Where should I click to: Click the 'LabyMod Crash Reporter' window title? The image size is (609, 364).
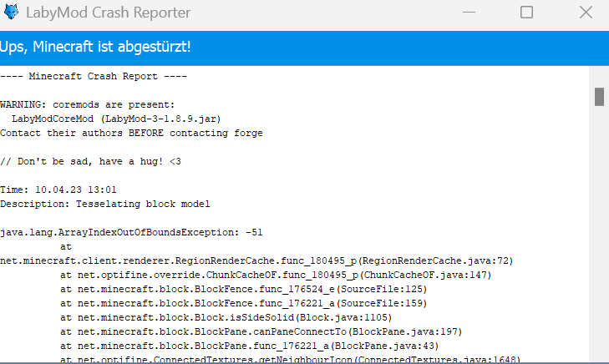(108, 13)
